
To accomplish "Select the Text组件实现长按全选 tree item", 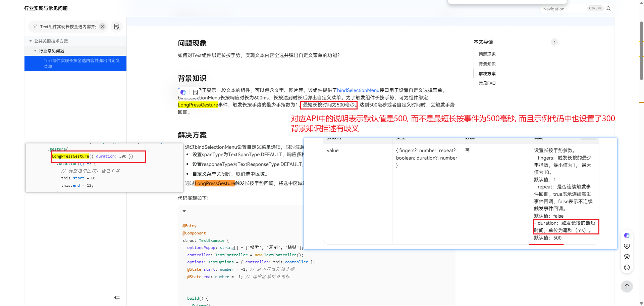I will click(75, 63).
